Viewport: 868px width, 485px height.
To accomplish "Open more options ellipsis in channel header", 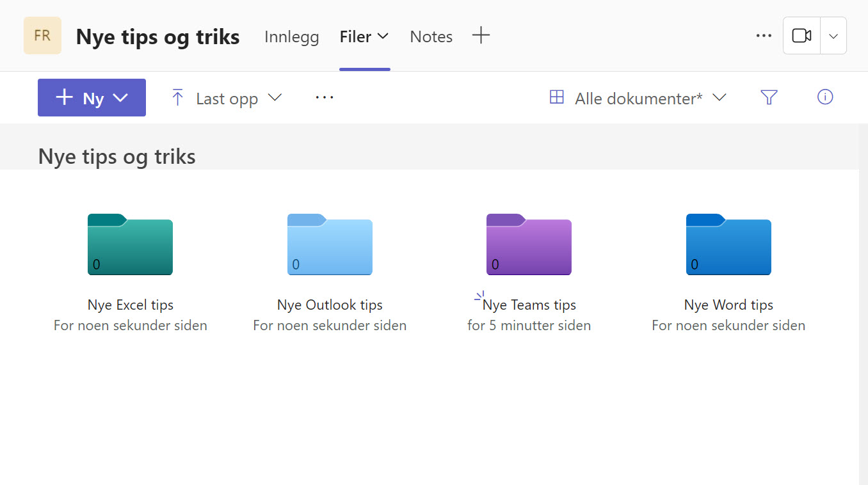I will pos(764,36).
